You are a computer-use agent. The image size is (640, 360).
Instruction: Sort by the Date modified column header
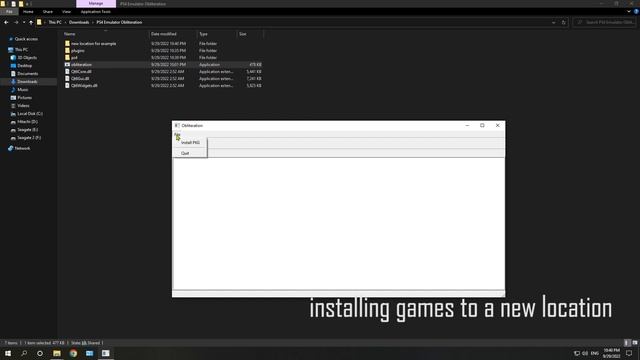[x=164, y=34]
